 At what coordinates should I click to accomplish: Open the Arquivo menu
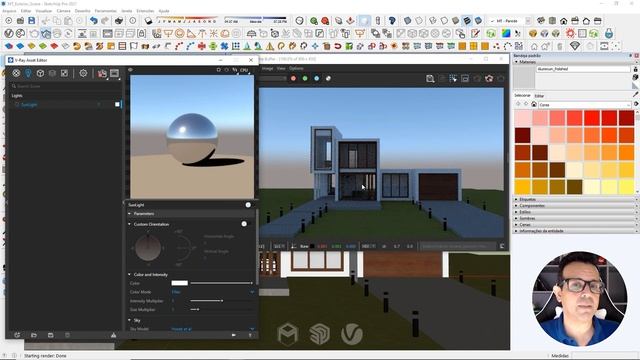pos(9,11)
